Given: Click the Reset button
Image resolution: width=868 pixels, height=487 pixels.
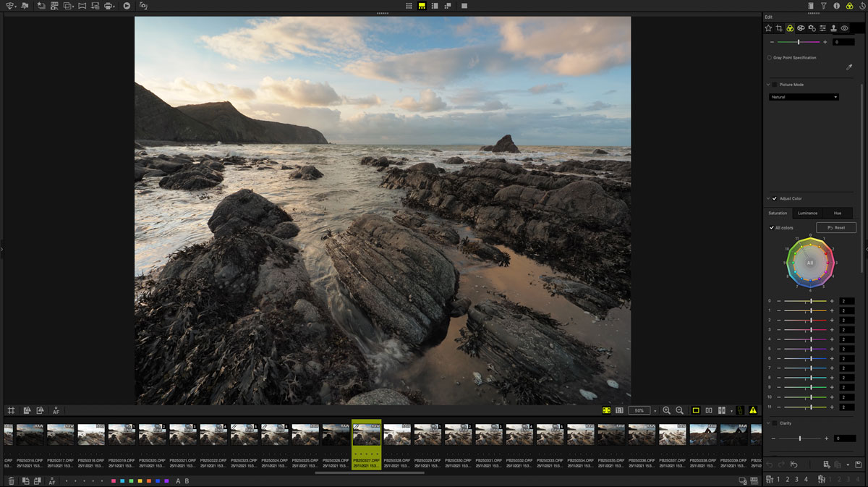Looking at the screenshot, I should (x=835, y=228).
